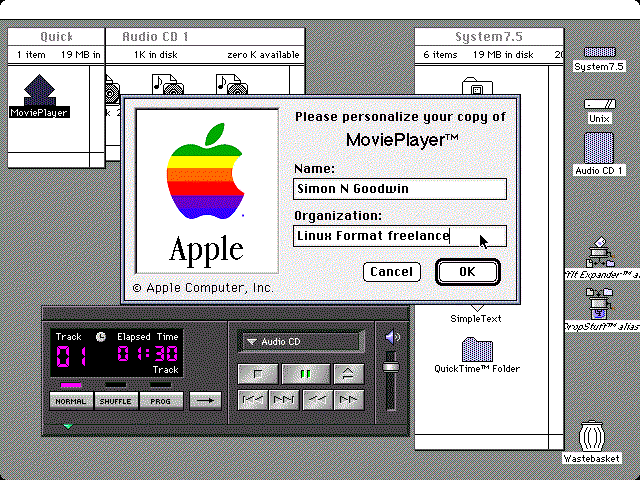This screenshot has width=640, height=480.
Task: Click '6 items' text in System7.5 window
Action: pyautogui.click(x=440, y=55)
